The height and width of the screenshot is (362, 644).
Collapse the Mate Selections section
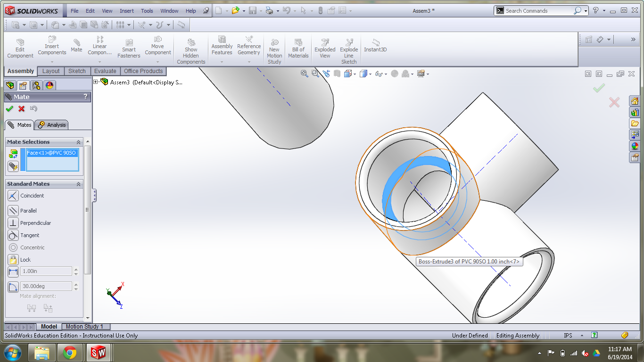79,142
